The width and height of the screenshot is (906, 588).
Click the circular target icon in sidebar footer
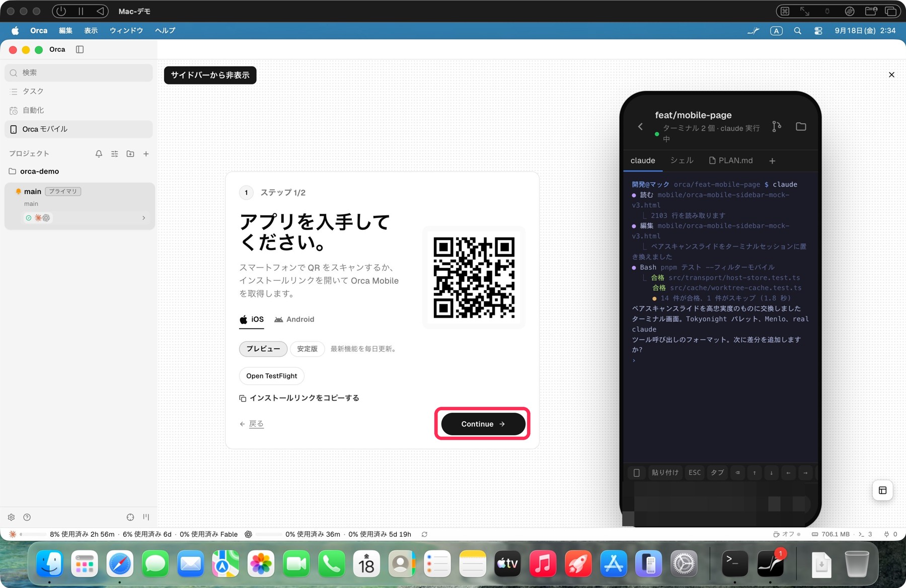pyautogui.click(x=130, y=517)
